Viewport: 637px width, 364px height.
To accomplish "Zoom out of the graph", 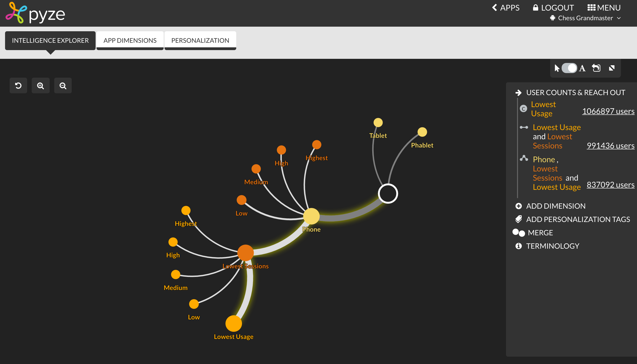I will coord(63,86).
